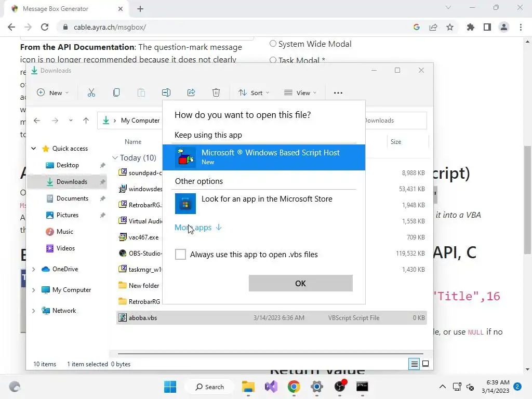This screenshot has width=532, height=399.
Task: Expand the Network tree node
Action: pyautogui.click(x=34, y=311)
